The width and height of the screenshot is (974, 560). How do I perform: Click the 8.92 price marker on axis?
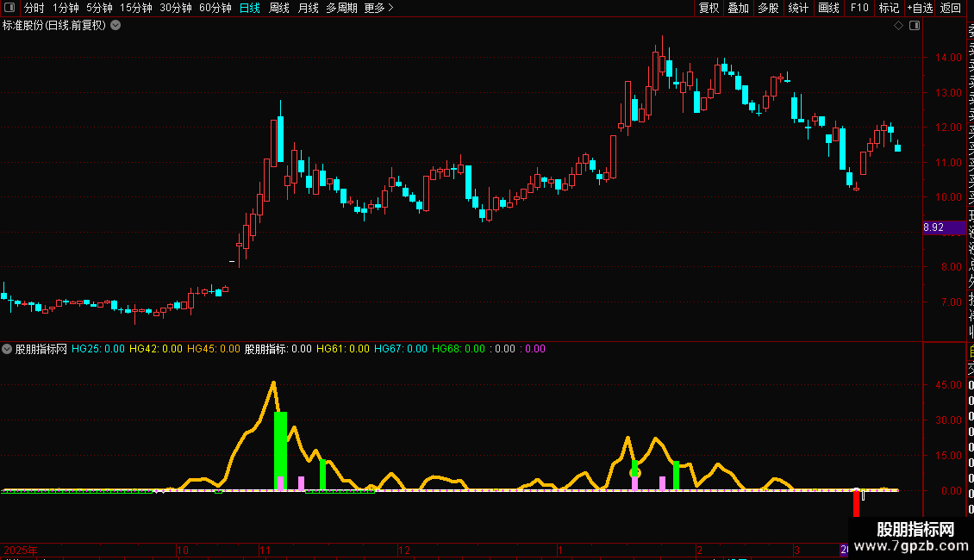click(x=944, y=227)
